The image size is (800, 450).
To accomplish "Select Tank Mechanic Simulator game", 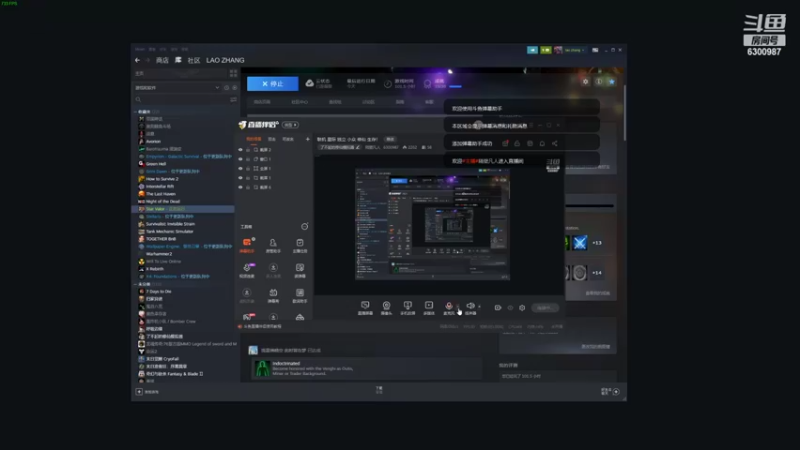I will [169, 231].
